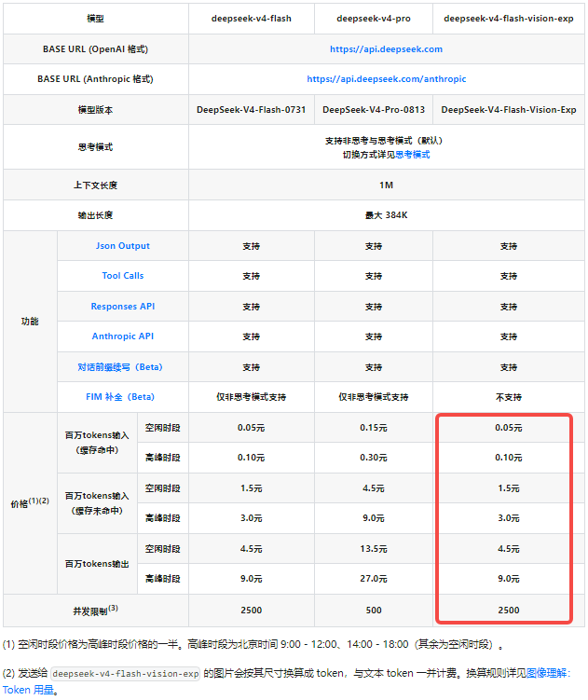Open the 对话前缀续写 (Beta) link
The image size is (588, 700).
120,367
